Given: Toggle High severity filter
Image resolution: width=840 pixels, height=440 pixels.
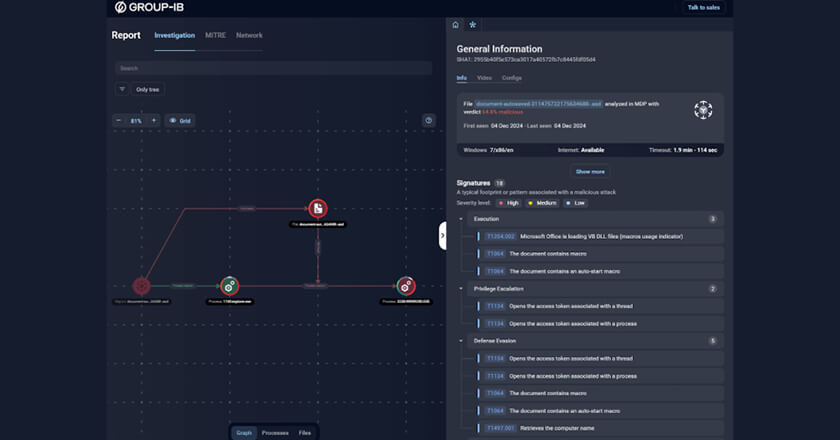Looking at the screenshot, I should pyautogui.click(x=508, y=203).
